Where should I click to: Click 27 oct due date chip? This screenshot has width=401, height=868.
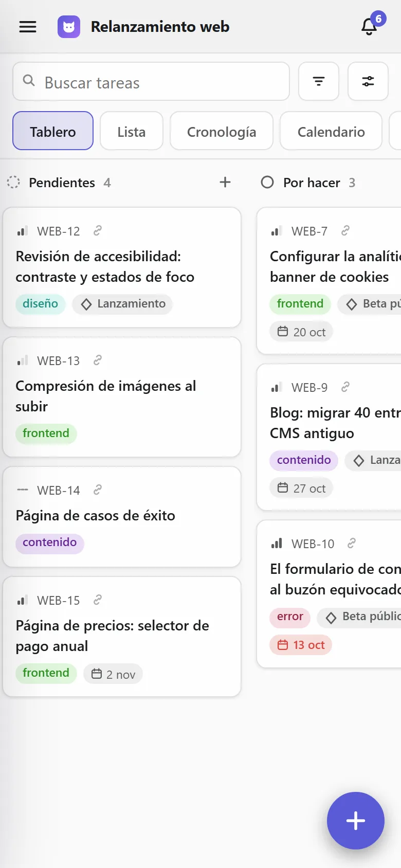coord(301,488)
